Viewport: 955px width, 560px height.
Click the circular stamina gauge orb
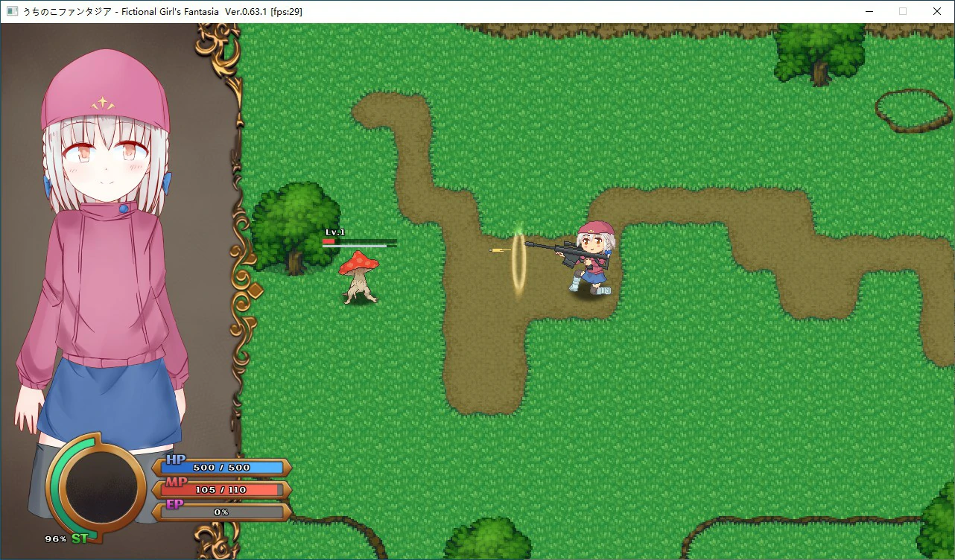click(101, 486)
